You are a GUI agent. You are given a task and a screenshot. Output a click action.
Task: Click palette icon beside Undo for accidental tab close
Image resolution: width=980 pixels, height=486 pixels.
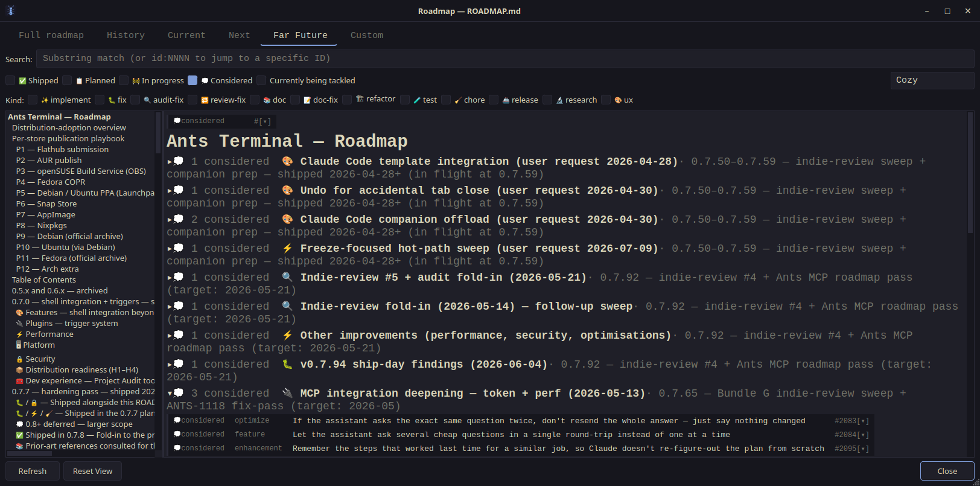287,191
